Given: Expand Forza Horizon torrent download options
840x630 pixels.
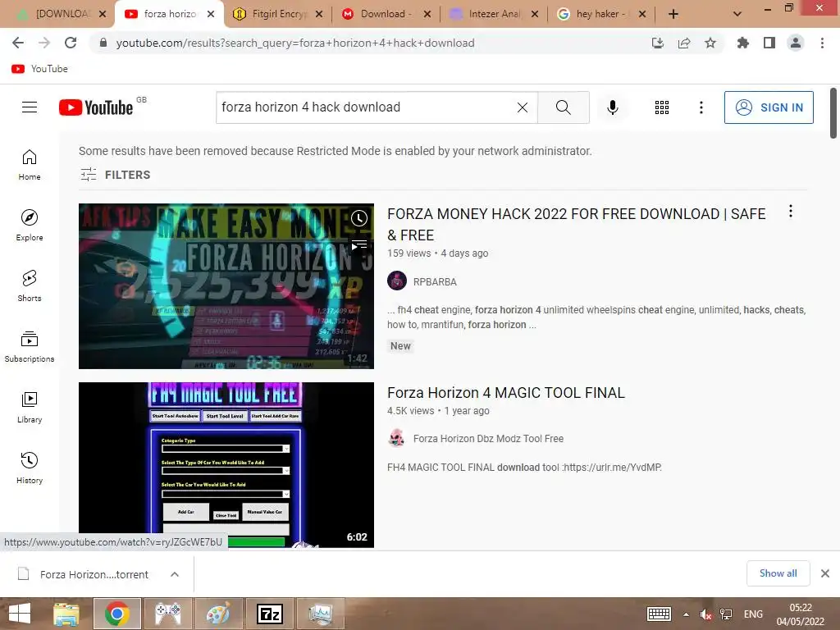Looking at the screenshot, I should pyautogui.click(x=175, y=574).
